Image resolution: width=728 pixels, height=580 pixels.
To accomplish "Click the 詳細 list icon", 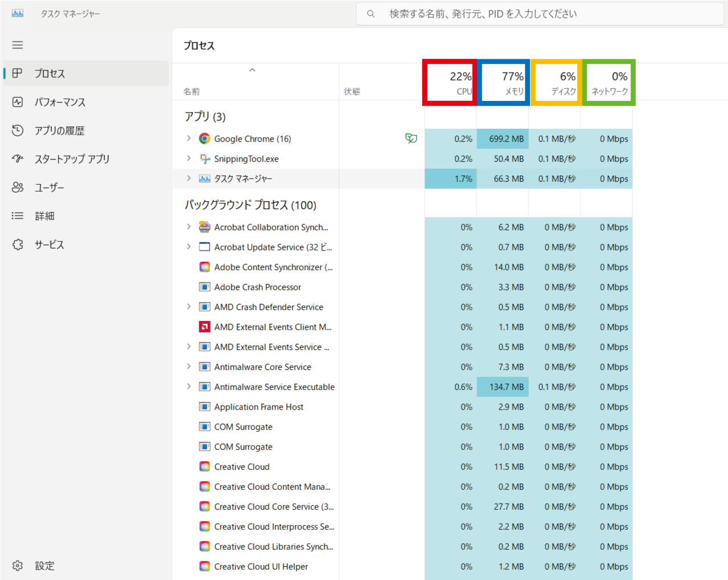I will 18,216.
